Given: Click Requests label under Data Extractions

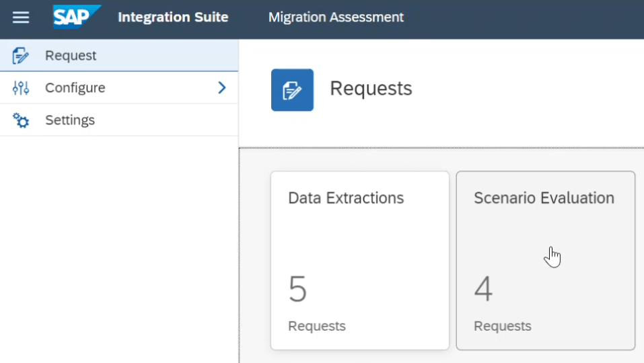Looking at the screenshot, I should (x=317, y=326).
